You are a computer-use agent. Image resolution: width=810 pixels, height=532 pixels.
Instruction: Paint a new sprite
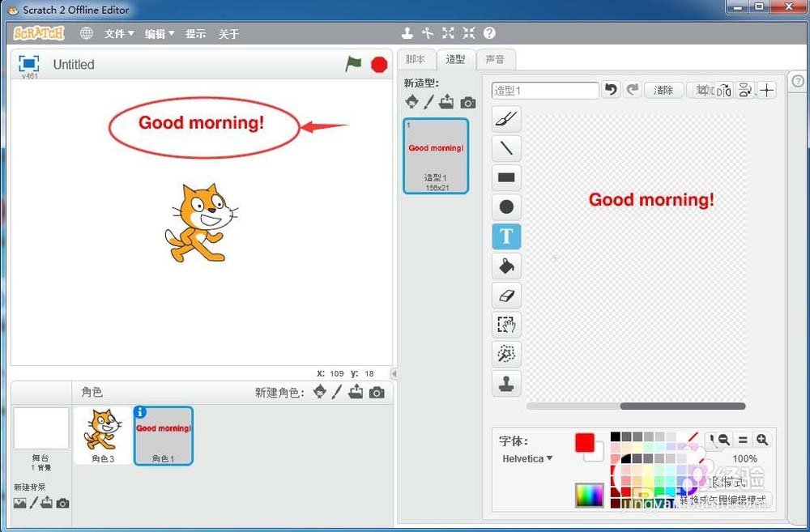pyautogui.click(x=337, y=392)
